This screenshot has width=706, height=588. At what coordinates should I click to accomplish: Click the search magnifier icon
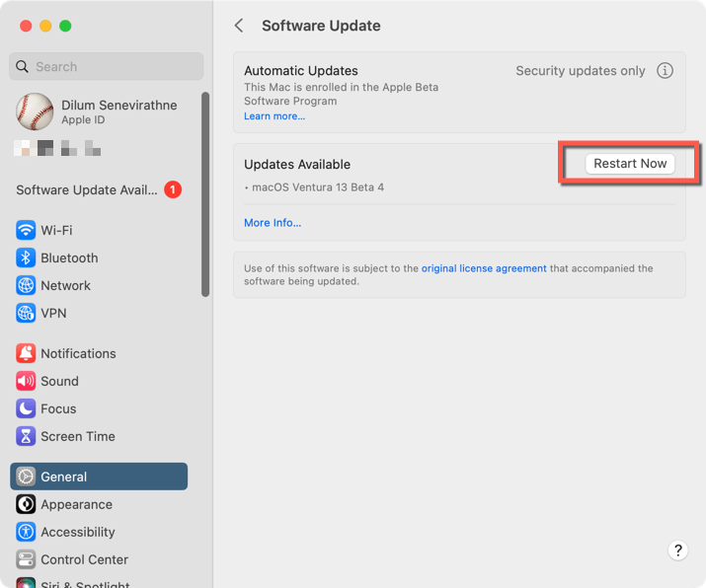point(22,66)
